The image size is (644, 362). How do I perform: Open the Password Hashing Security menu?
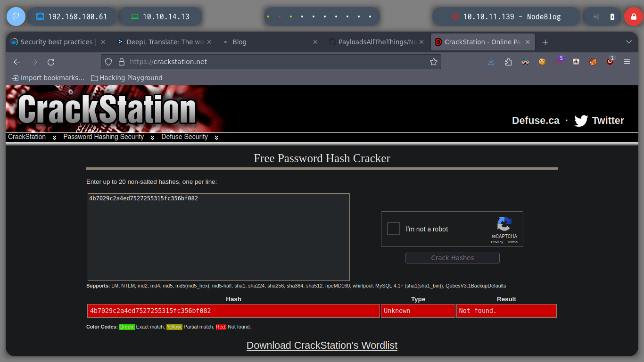click(x=103, y=137)
